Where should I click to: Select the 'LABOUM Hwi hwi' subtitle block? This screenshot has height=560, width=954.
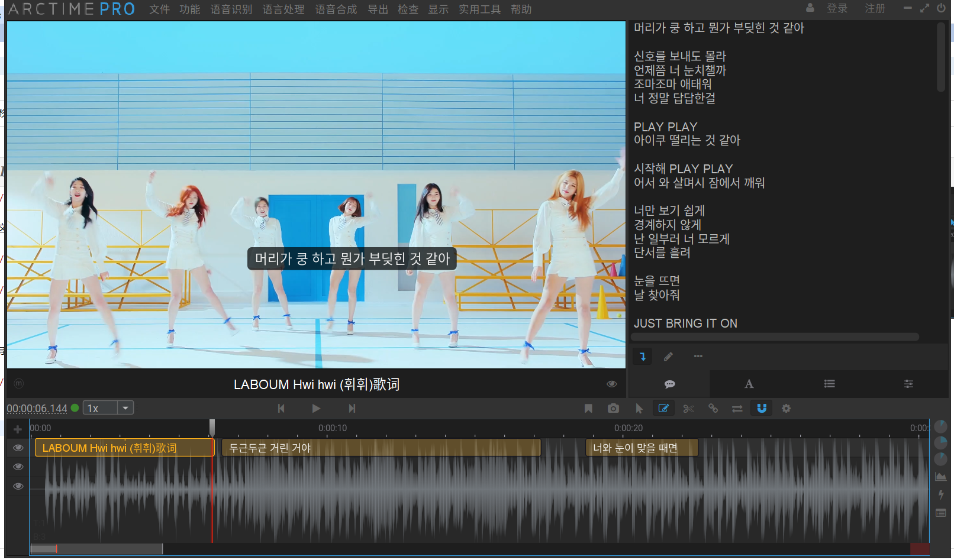point(124,448)
